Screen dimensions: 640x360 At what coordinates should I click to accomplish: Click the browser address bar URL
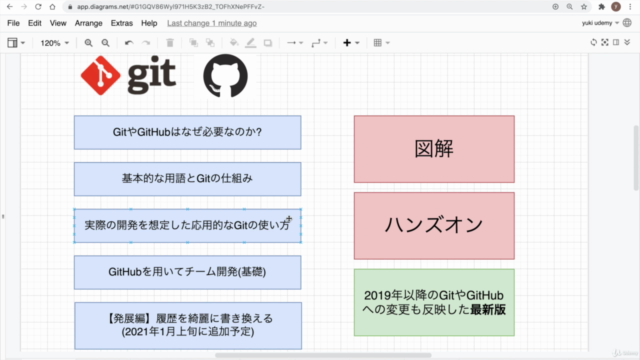tap(170, 7)
